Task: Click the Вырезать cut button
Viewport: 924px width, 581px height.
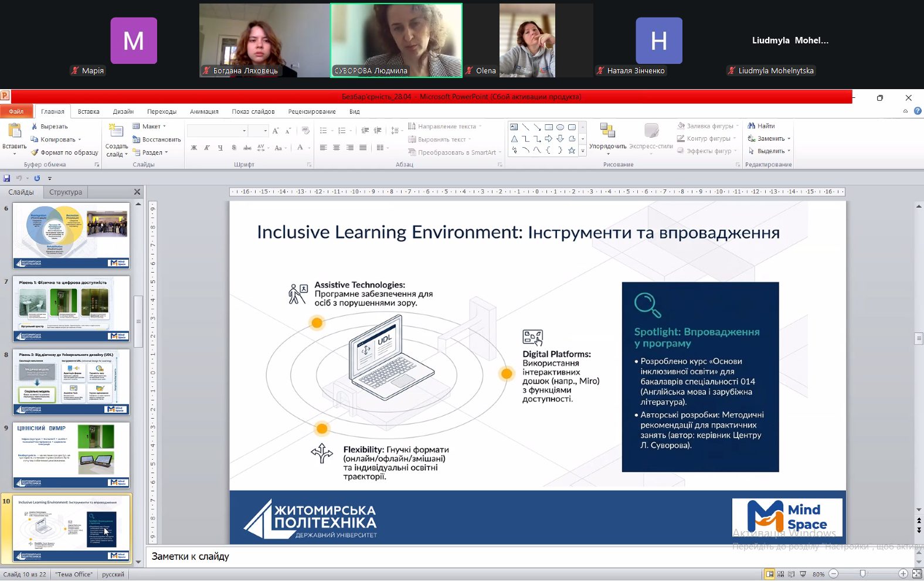Action: (50, 127)
